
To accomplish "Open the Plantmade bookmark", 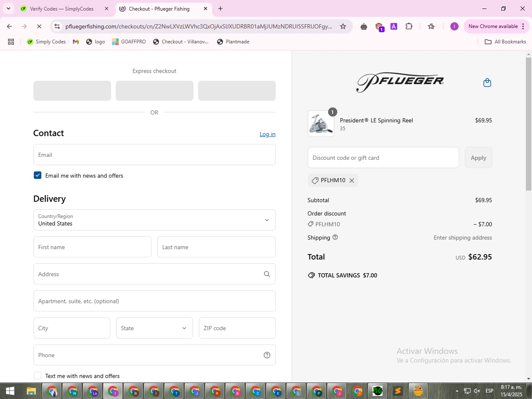I will pyautogui.click(x=233, y=42).
